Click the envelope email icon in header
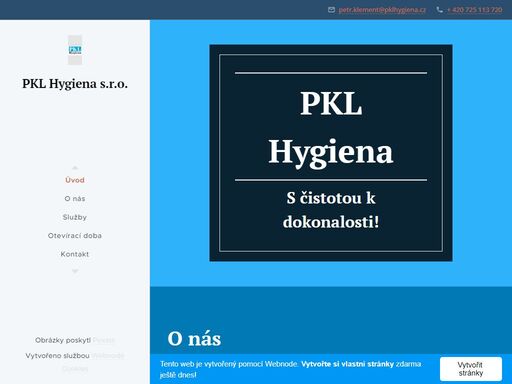Image resolution: width=512 pixels, height=384 pixels. (x=331, y=10)
